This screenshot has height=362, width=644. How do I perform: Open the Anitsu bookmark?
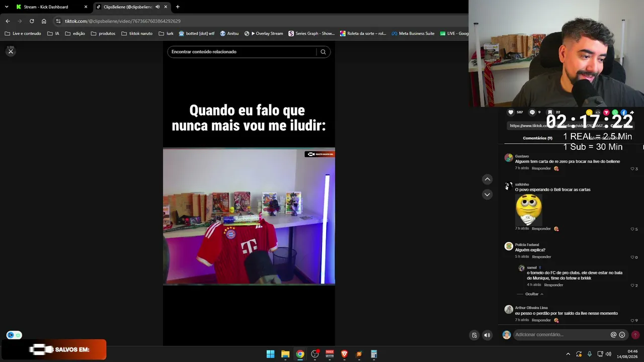[x=229, y=34]
